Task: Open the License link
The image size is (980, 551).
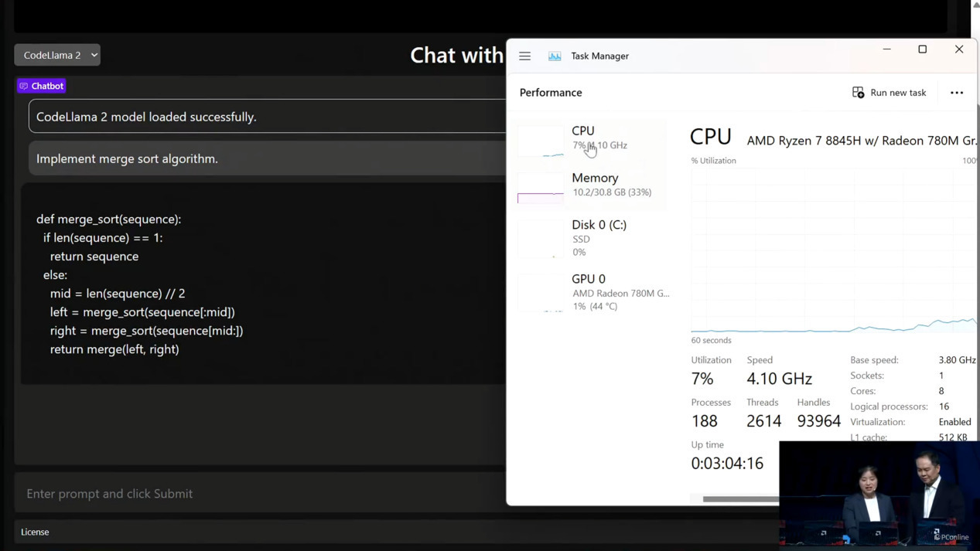Action: (x=35, y=532)
